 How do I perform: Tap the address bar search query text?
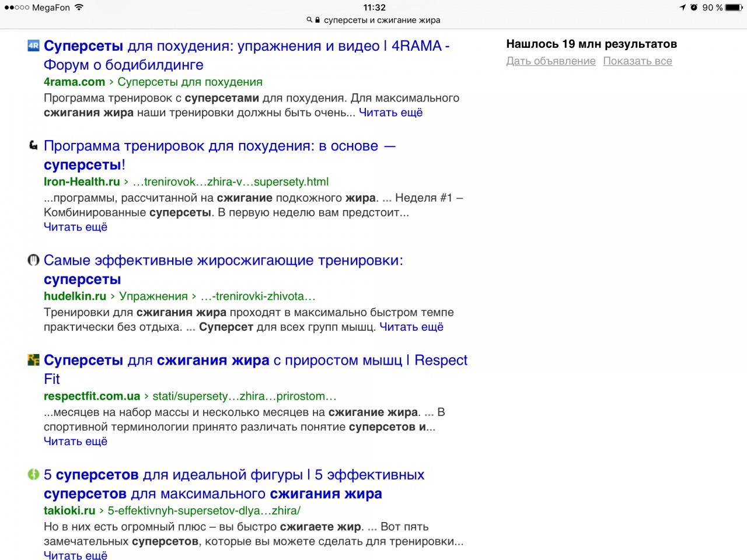click(x=382, y=20)
